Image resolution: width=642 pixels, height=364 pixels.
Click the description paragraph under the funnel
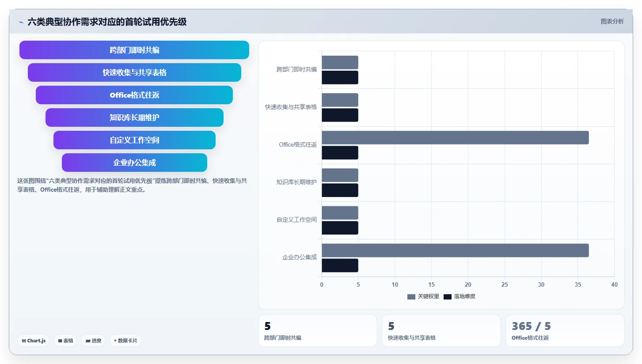click(x=132, y=186)
